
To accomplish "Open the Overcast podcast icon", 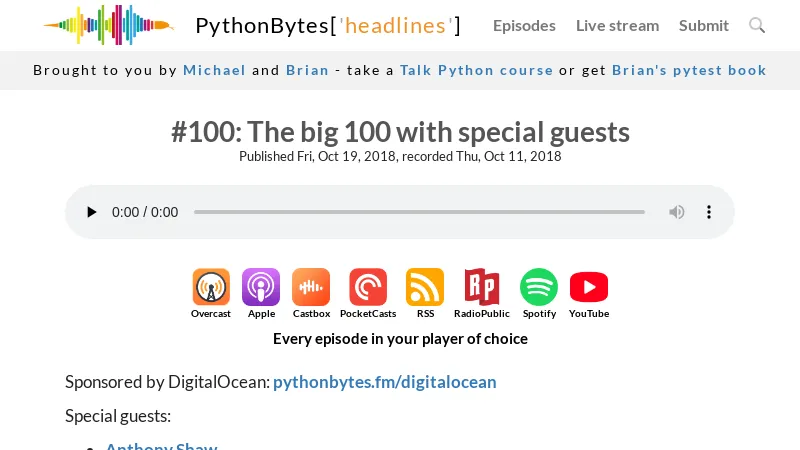I will (211, 287).
